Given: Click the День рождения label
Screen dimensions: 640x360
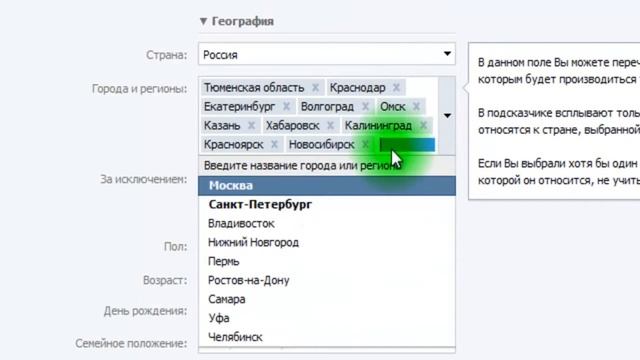Looking at the screenshot, I should pyautogui.click(x=145, y=311).
